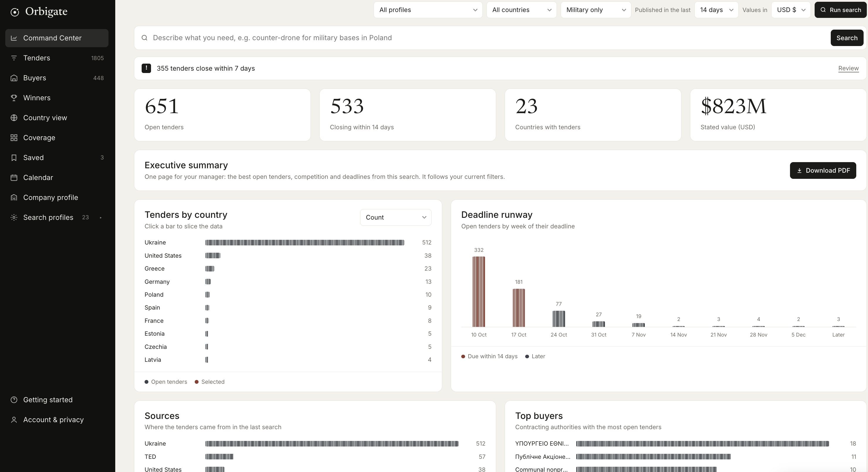
Task: Click the Calendar icon in sidebar
Action: tap(14, 177)
